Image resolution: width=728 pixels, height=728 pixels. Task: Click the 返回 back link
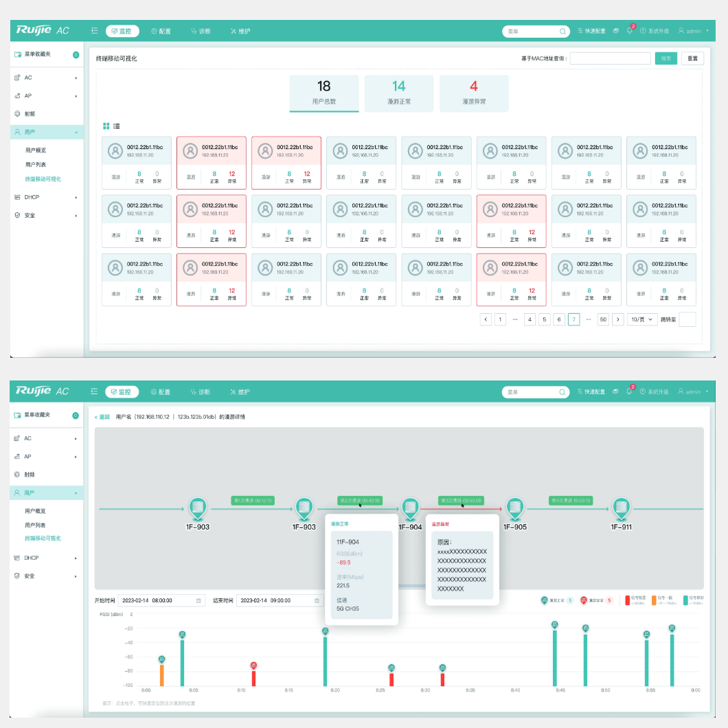coord(102,417)
